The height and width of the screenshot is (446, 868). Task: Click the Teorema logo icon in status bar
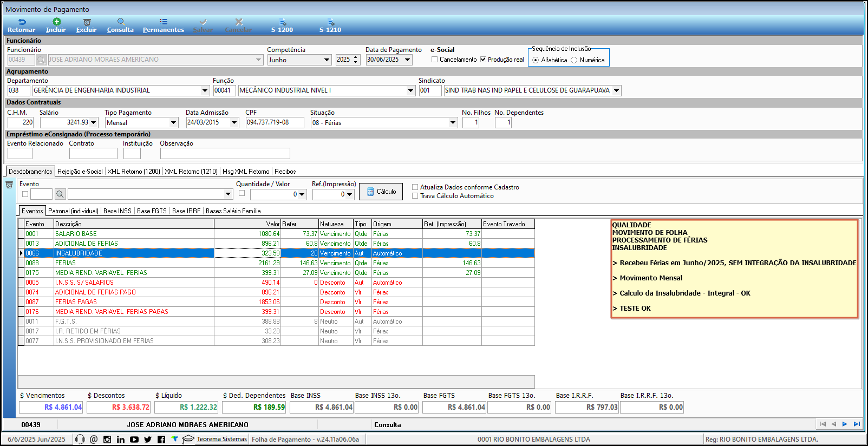[x=174, y=438]
